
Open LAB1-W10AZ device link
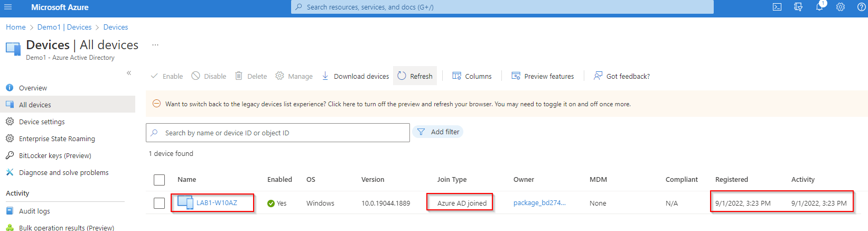pos(217,203)
